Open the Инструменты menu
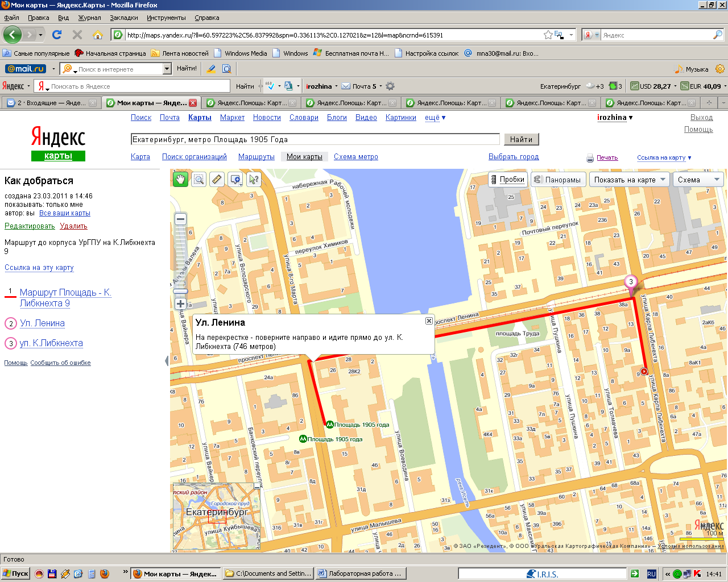 pyautogui.click(x=166, y=18)
